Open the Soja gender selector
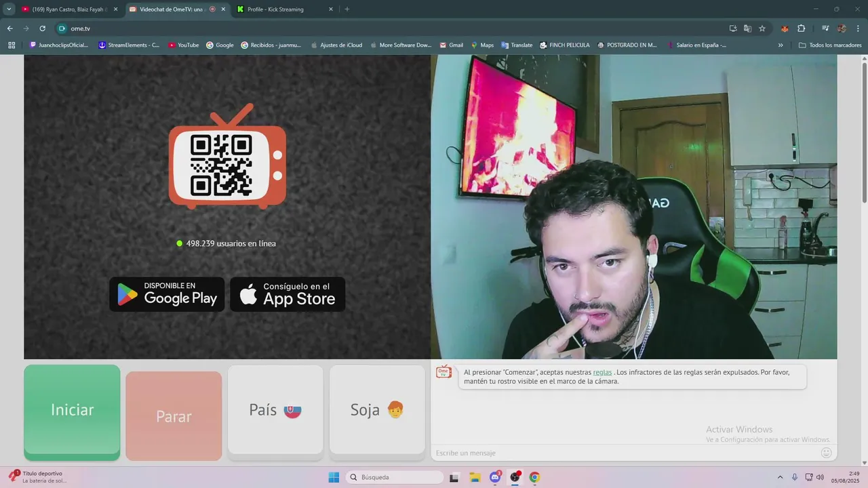The image size is (868, 488). (x=377, y=410)
